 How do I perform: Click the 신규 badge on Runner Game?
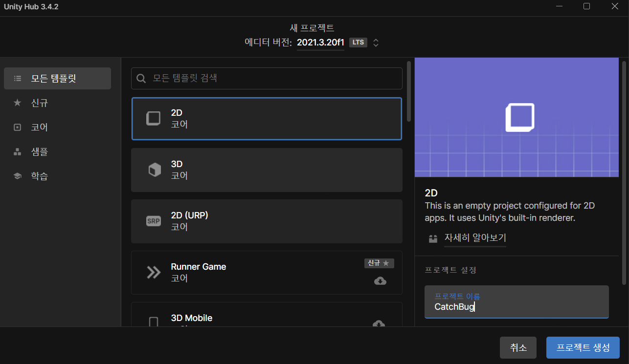pyautogui.click(x=379, y=263)
